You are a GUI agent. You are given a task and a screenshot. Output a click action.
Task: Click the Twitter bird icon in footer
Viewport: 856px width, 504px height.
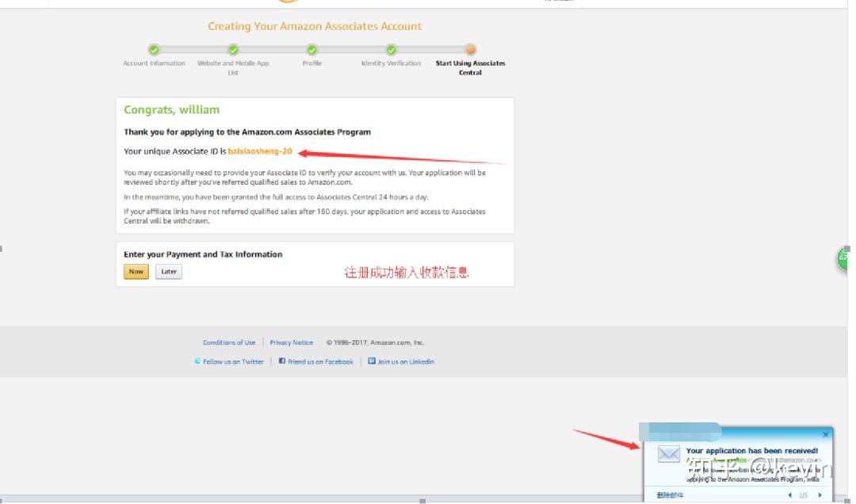click(197, 361)
